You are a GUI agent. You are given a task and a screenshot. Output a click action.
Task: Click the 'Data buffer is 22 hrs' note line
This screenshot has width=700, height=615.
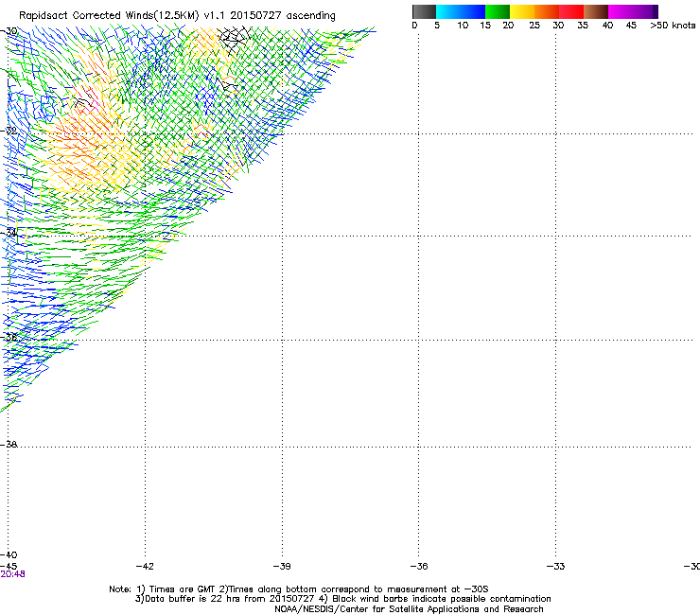point(342,599)
